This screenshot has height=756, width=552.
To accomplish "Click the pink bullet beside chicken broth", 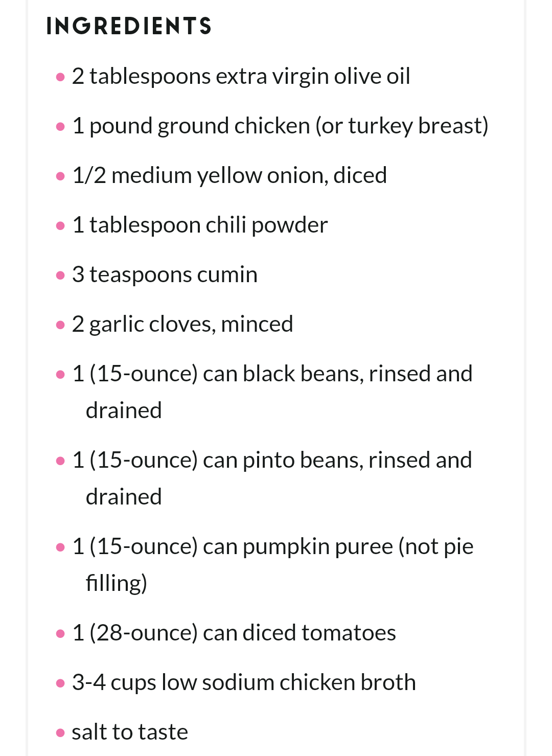I will 60,683.
